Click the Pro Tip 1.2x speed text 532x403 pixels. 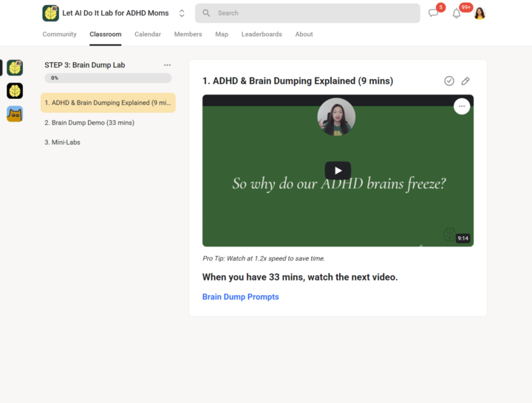264,258
